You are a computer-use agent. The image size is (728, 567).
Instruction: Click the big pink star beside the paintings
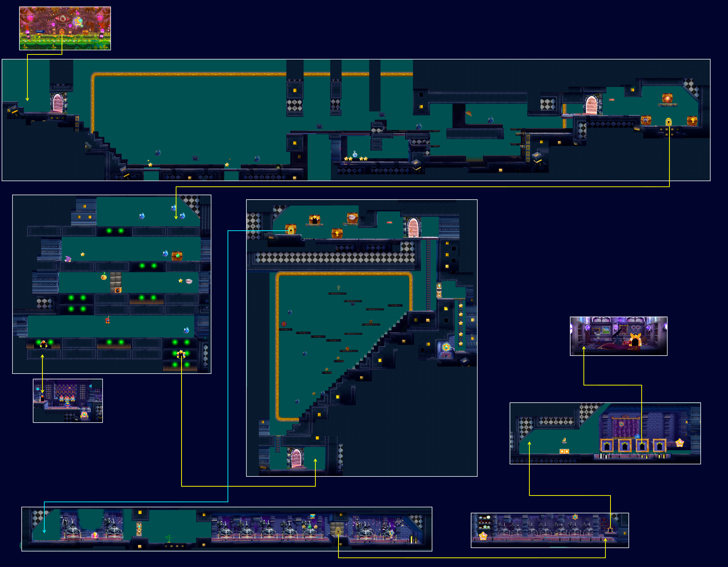(x=680, y=443)
